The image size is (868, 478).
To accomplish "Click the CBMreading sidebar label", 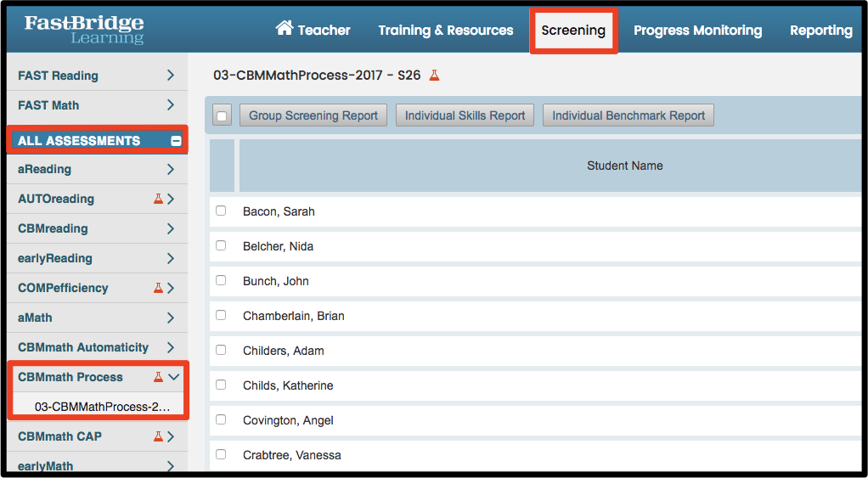I will 53,228.
